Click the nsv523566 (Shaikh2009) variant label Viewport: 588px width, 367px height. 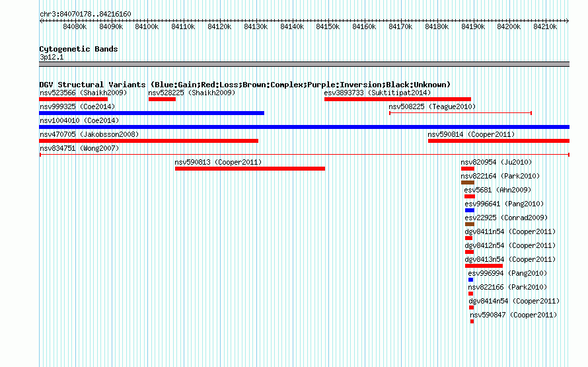tap(83, 93)
